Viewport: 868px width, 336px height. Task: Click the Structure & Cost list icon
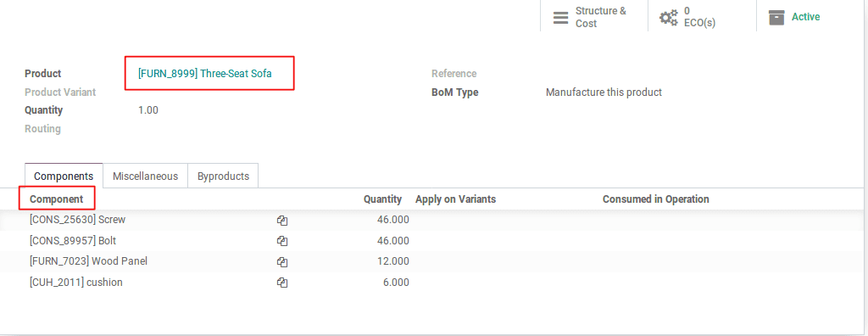pos(561,18)
